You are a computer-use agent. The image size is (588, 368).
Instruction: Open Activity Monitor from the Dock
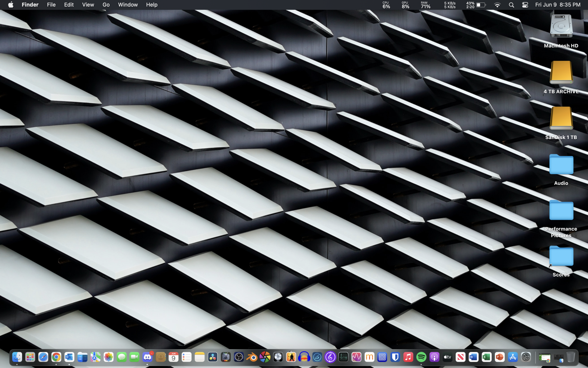coord(343,357)
